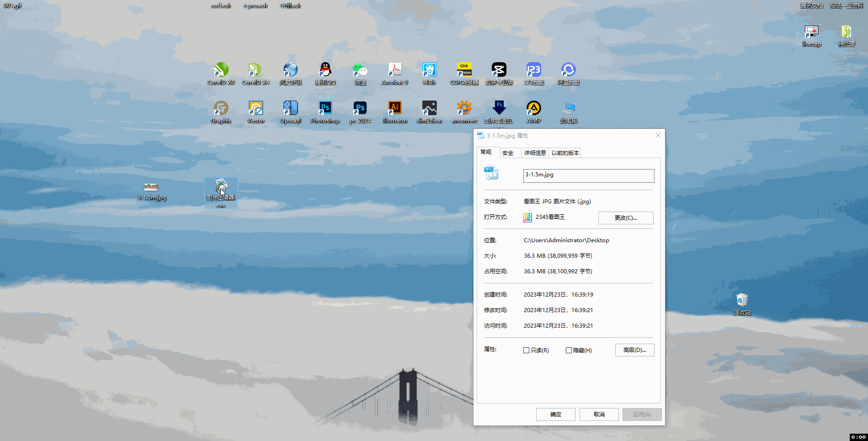Click the 更改(C)... button
Viewport: 868px width, 441px height.
[626, 218]
